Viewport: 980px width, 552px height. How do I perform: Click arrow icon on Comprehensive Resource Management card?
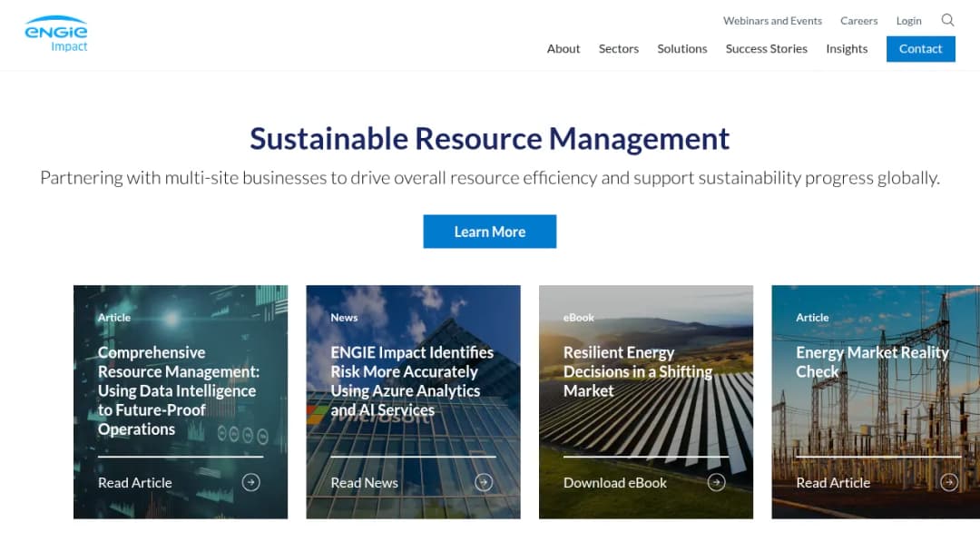(251, 482)
